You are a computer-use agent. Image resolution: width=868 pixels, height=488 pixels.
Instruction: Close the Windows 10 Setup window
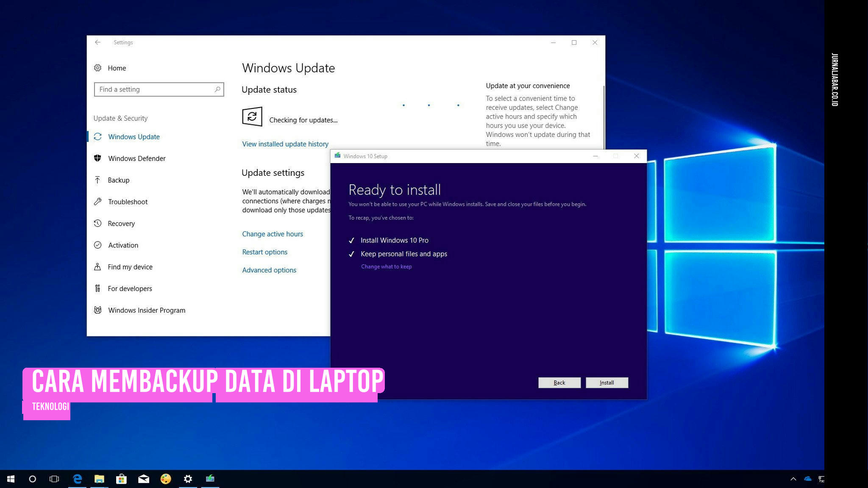[x=636, y=156]
